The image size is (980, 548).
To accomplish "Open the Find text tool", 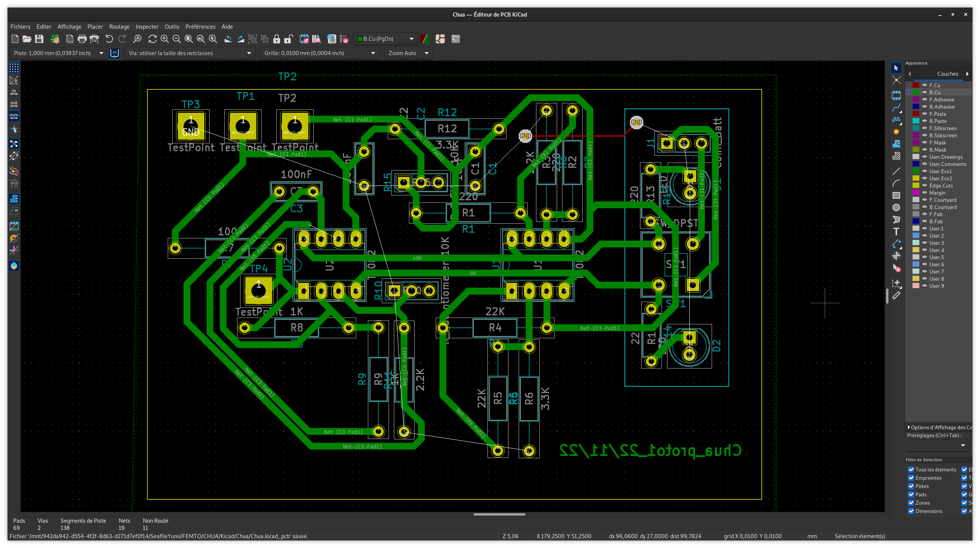I will tap(137, 39).
